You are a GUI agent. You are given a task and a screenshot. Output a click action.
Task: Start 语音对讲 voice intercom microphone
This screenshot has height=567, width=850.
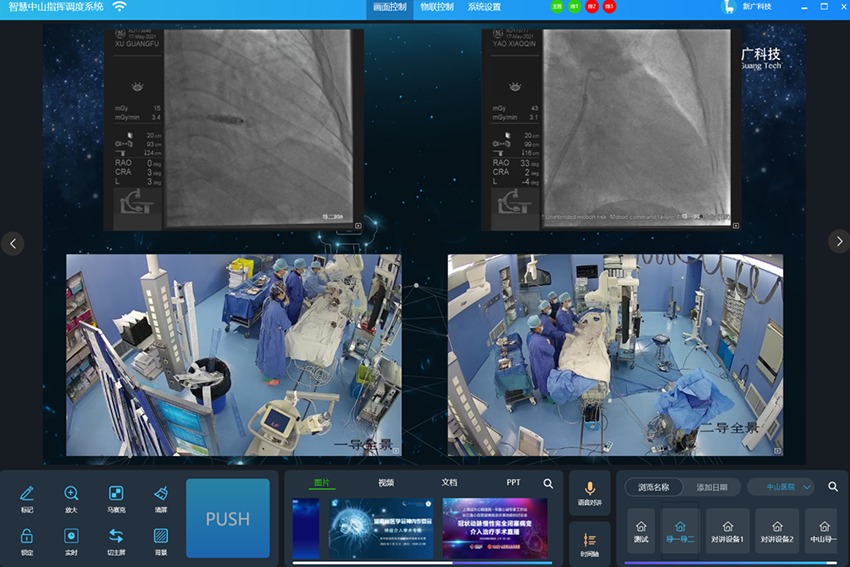589,493
